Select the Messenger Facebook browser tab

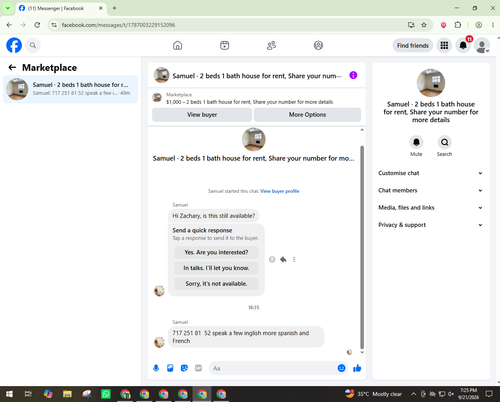coord(61,8)
